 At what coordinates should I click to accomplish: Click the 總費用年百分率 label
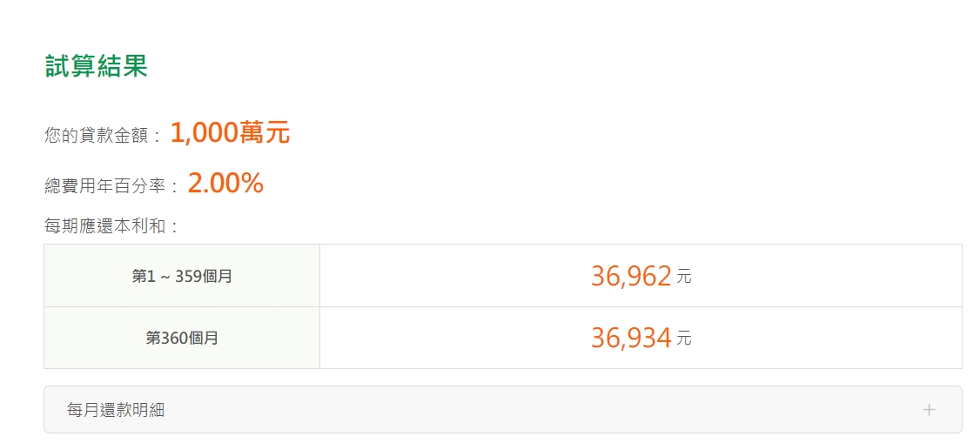[112, 186]
